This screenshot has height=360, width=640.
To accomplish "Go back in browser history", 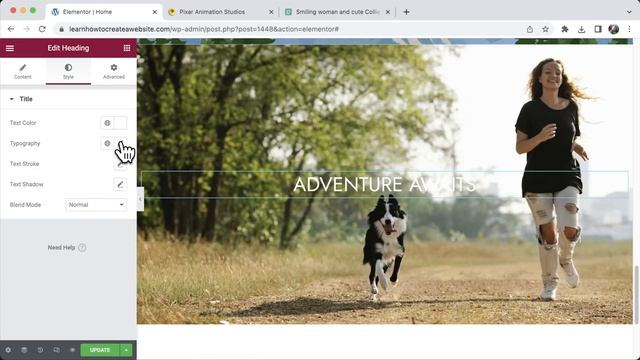I will point(11,29).
